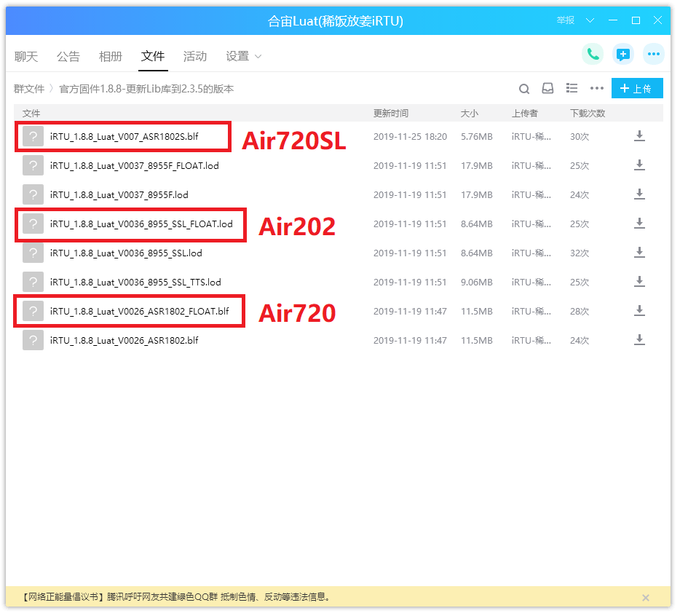
Task: Select file name iRTU_1.8.8_Luat_V0037_8955F_FLOAT.lod
Action: point(135,166)
